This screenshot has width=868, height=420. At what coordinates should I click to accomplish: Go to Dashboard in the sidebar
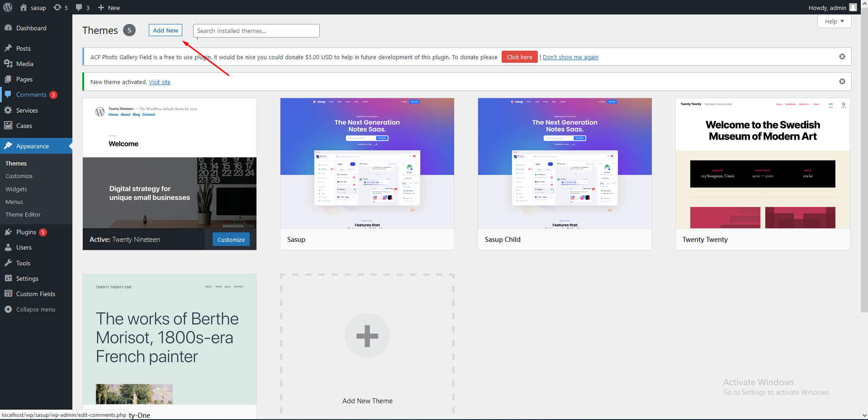click(31, 28)
